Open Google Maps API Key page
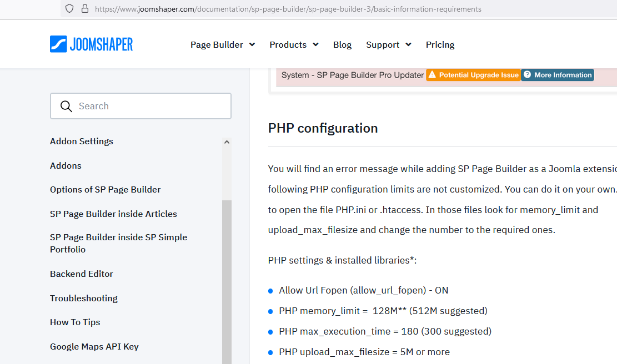Viewport: 617px width, 364px height. click(x=94, y=347)
